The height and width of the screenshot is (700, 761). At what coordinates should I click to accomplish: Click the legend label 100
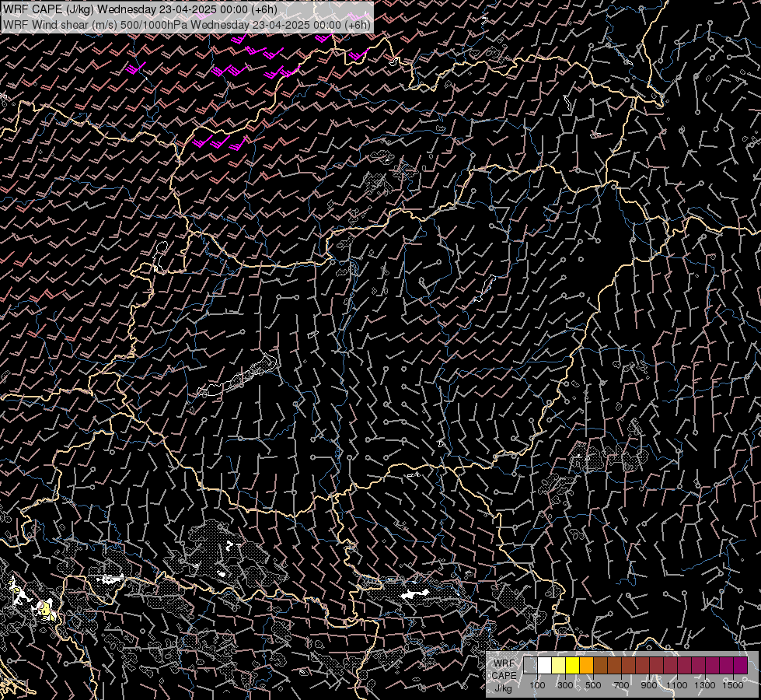coord(537,685)
